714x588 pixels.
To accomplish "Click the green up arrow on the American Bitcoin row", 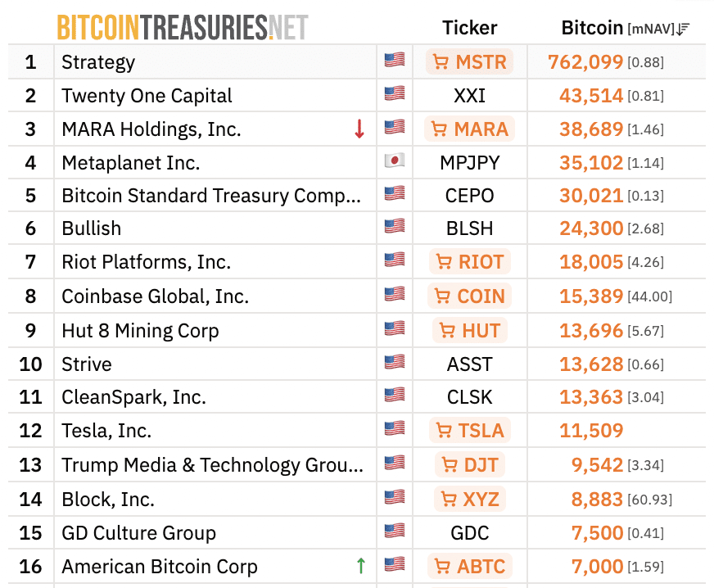I will [360, 566].
